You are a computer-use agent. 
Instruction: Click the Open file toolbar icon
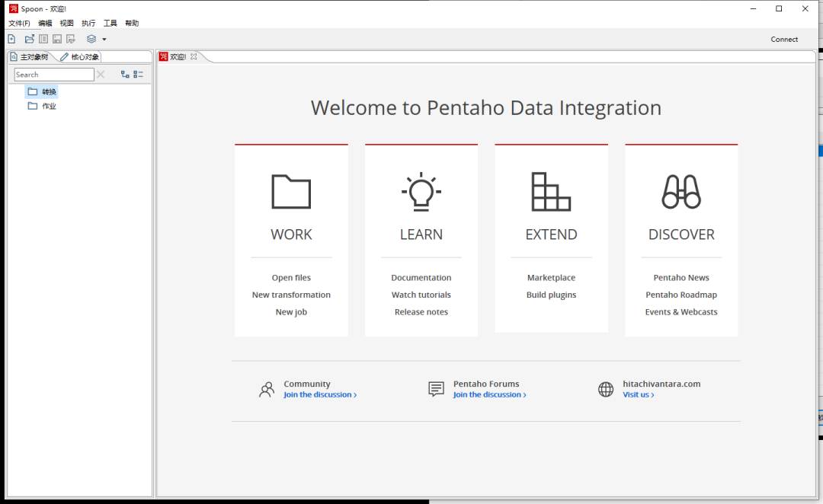point(30,39)
